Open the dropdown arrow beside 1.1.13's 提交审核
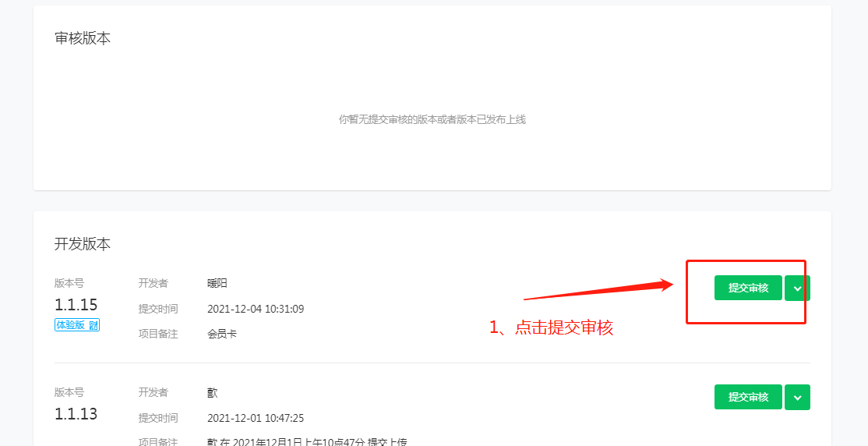The width and height of the screenshot is (868, 446). point(797,397)
